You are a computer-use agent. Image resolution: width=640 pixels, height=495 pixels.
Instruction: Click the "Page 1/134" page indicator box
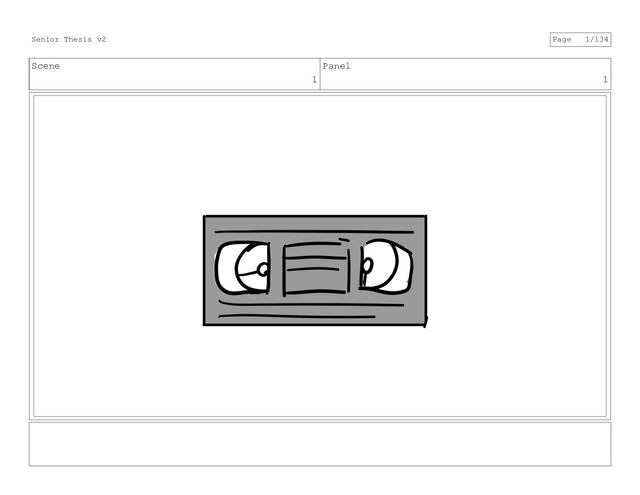tap(580, 40)
